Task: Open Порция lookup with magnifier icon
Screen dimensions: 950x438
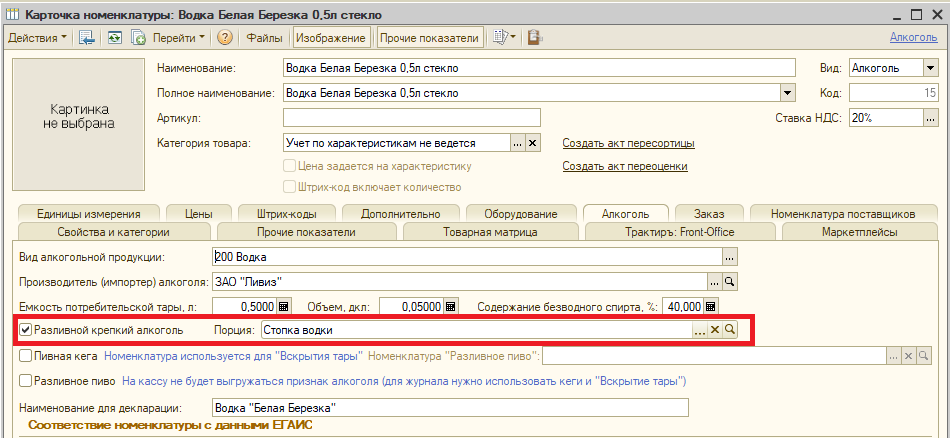Action: 730,330
